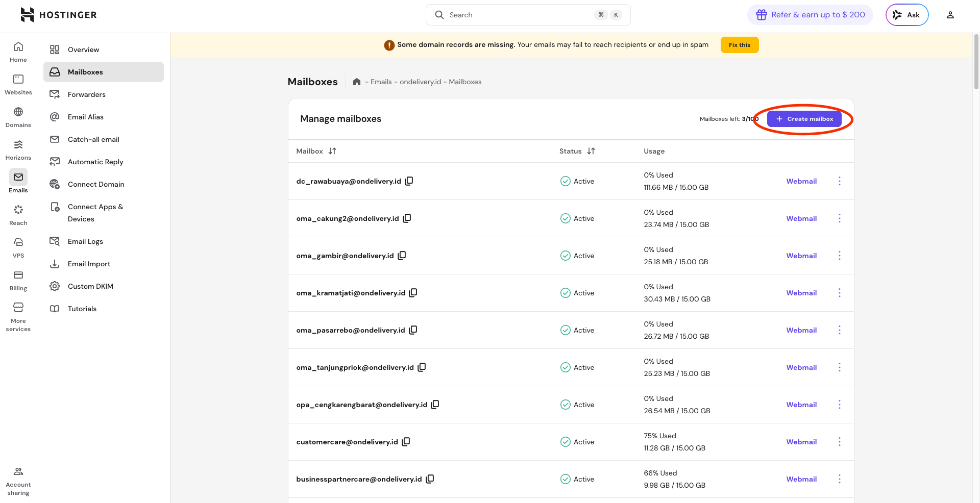Open Horizons from the sidebar rail

point(18,149)
